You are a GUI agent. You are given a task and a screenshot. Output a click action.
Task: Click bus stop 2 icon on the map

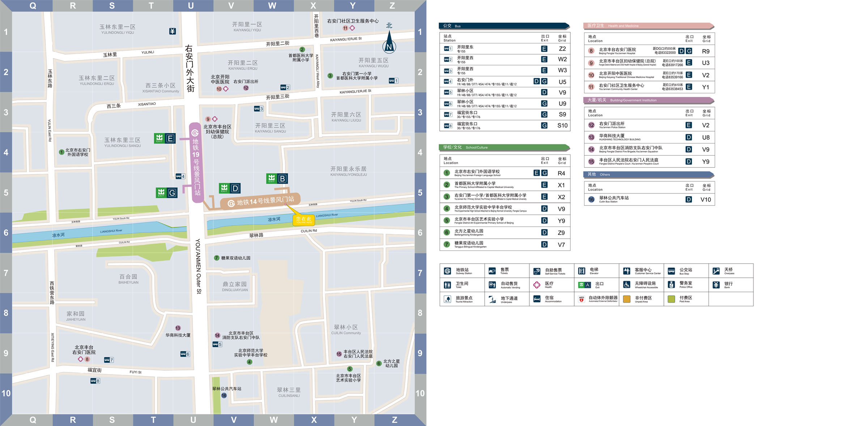pos(285,87)
